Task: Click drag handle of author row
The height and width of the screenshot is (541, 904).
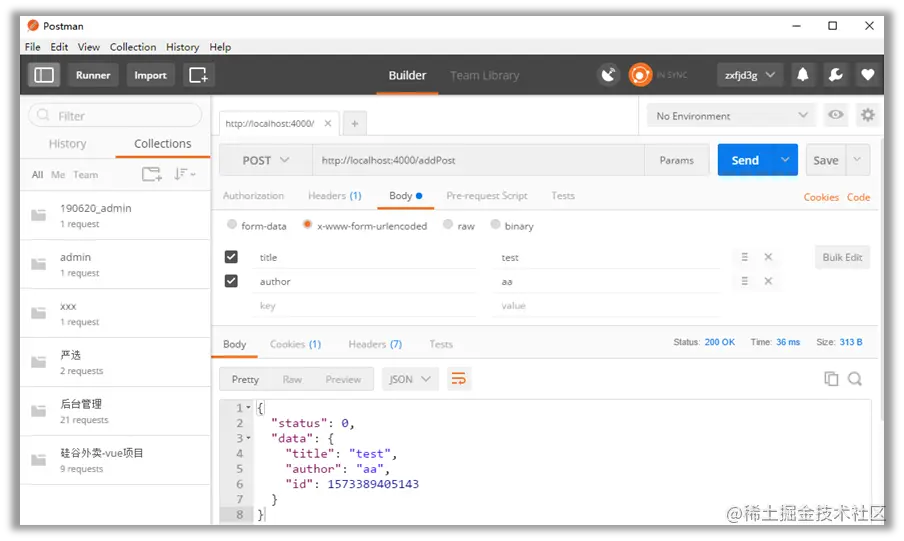Action: 744,281
